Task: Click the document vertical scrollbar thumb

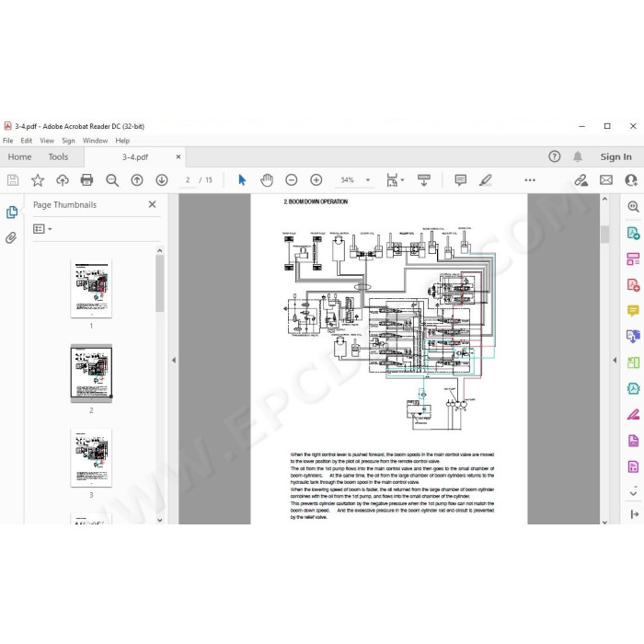Action: point(604,235)
